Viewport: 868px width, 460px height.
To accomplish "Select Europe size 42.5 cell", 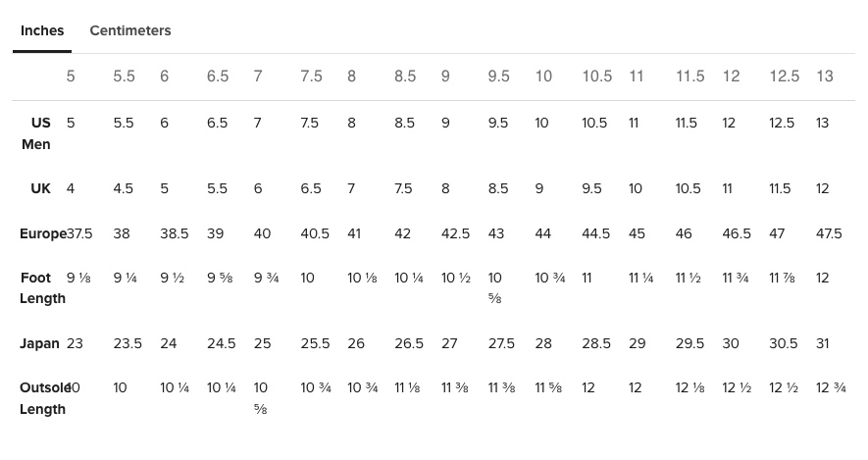I will (x=455, y=233).
